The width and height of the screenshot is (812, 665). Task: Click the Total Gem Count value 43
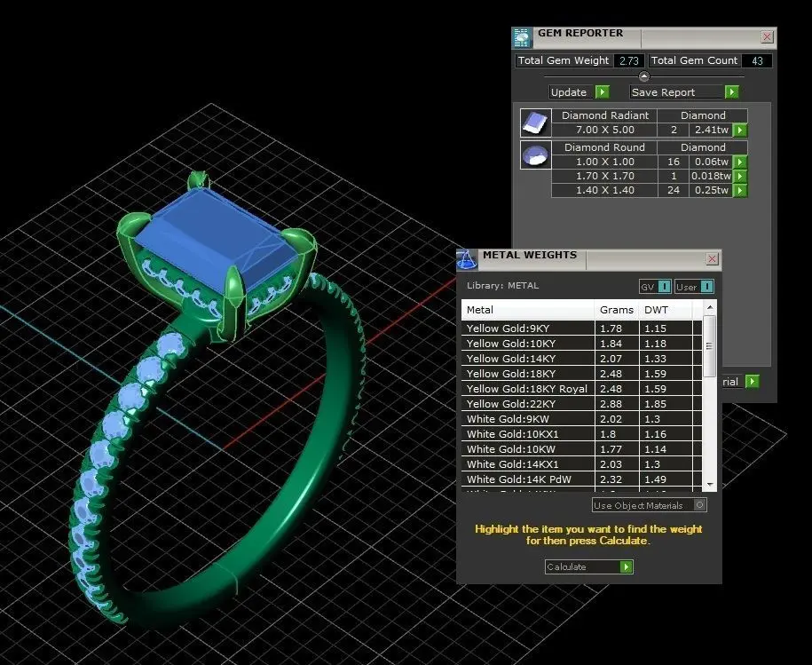757,60
